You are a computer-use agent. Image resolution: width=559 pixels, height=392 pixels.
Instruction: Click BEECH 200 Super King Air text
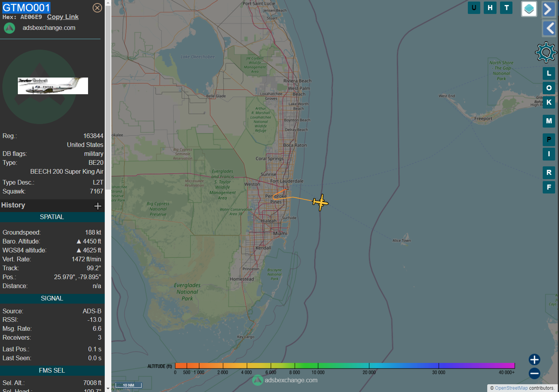67,172
